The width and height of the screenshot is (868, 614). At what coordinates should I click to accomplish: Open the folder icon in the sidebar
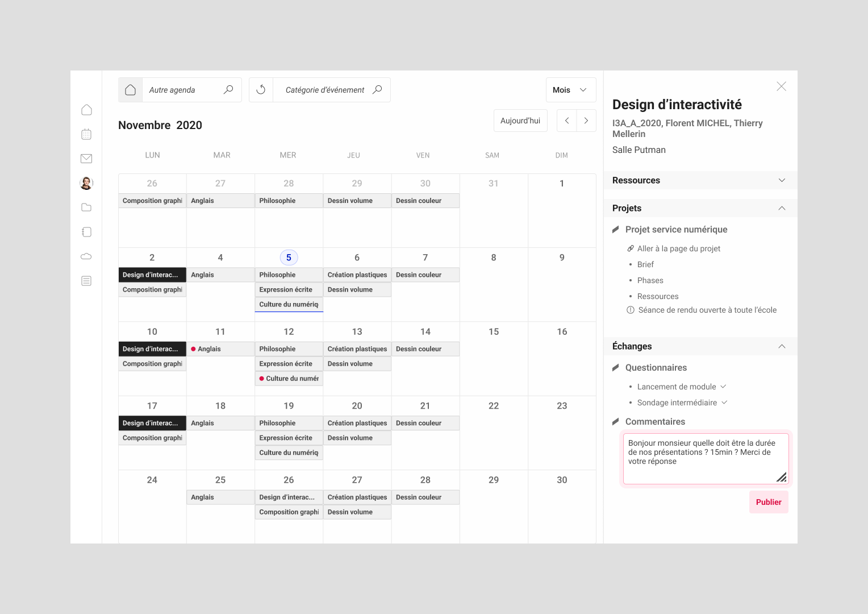tap(86, 208)
